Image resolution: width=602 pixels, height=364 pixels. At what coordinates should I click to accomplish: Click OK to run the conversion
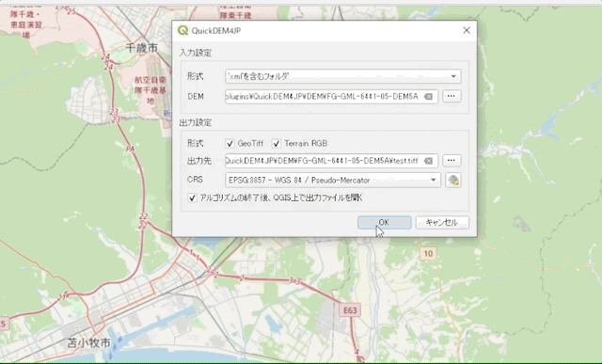[x=385, y=222]
